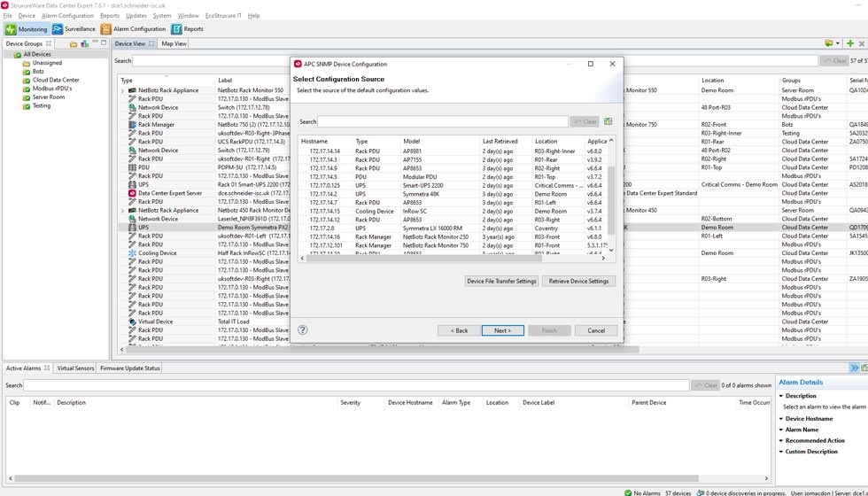Open the File menu
This screenshot has width=868, height=496.
click(7, 16)
